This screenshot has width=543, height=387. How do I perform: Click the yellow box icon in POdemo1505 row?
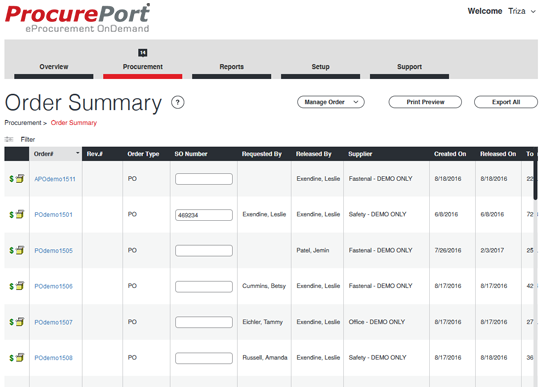tap(20, 250)
